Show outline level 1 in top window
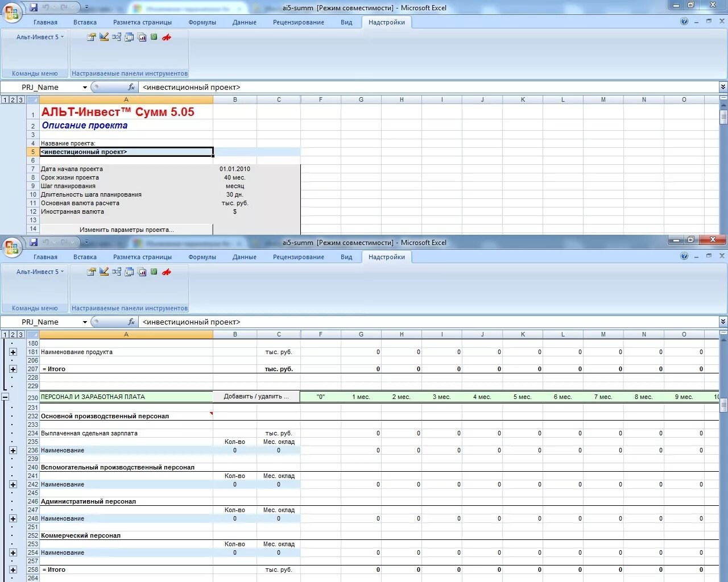This screenshot has width=728, height=582. 5,100
